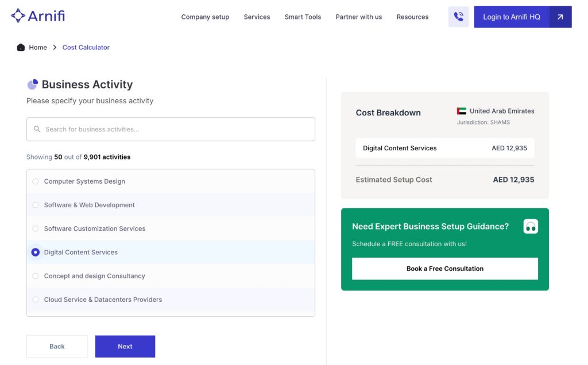The width and height of the screenshot is (588, 365).
Task: Open the Company setup menu
Action: tap(204, 17)
